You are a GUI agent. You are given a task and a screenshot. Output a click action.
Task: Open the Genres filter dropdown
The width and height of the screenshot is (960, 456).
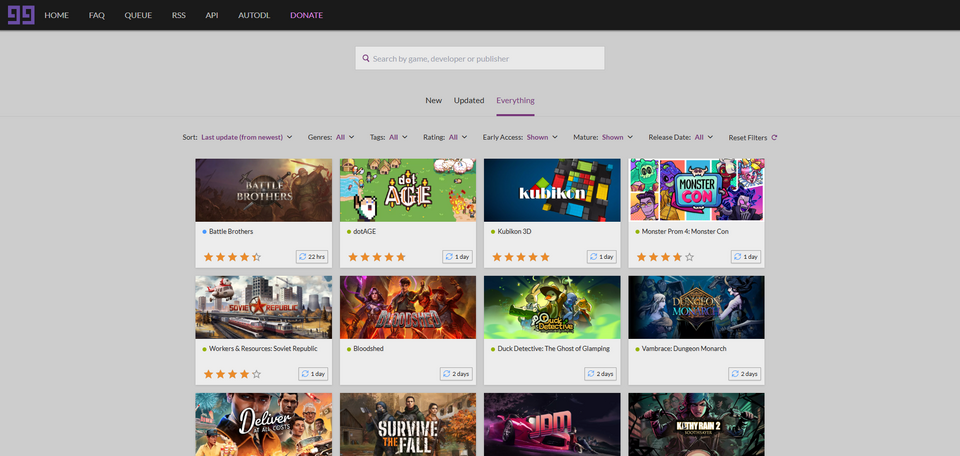[x=345, y=137]
